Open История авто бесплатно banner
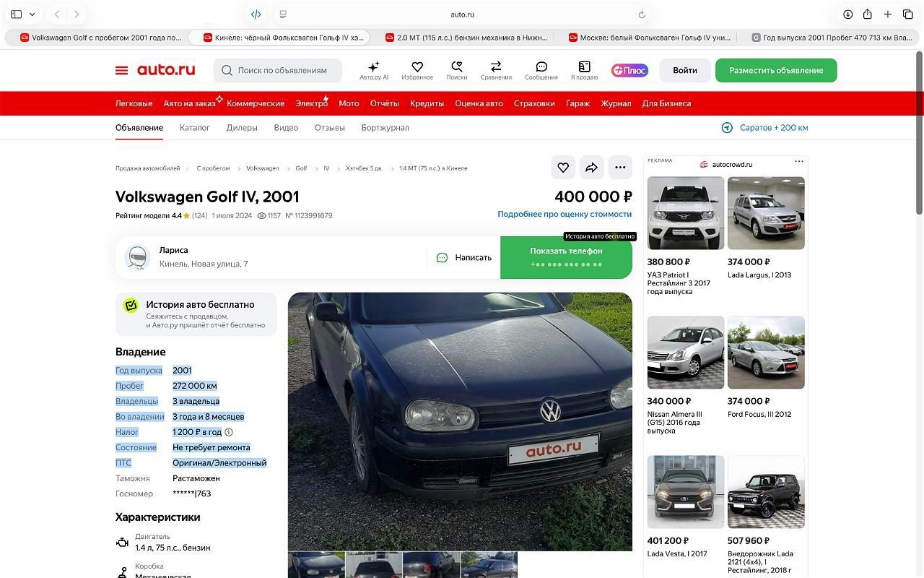This screenshot has width=924, height=578. [196, 314]
